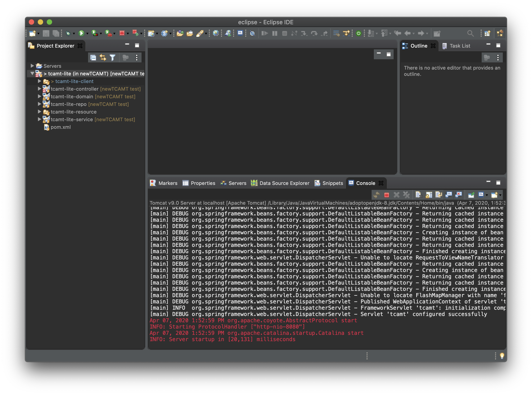Click Collapse All in Project Explorer
532x395 pixels.
click(x=93, y=58)
